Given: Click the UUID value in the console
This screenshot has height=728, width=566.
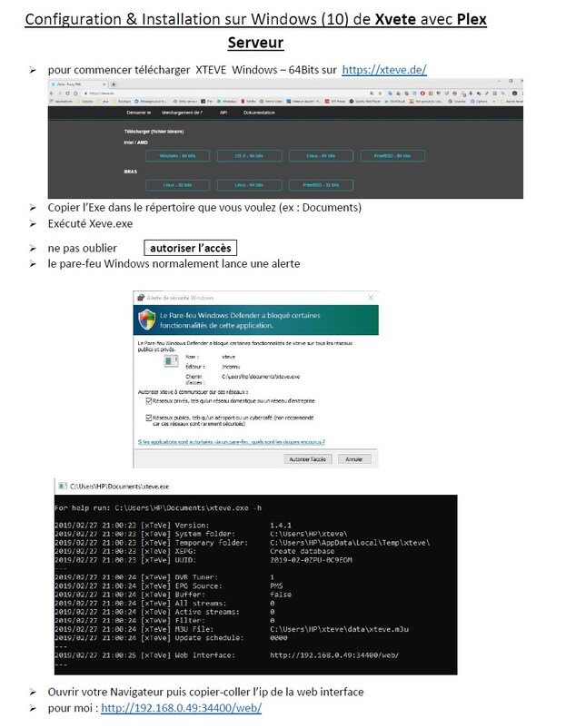Looking at the screenshot, I should click(311, 560).
